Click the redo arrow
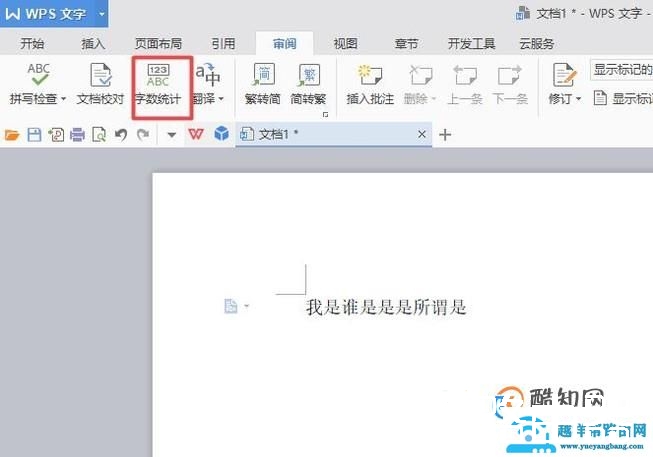 click(x=143, y=135)
